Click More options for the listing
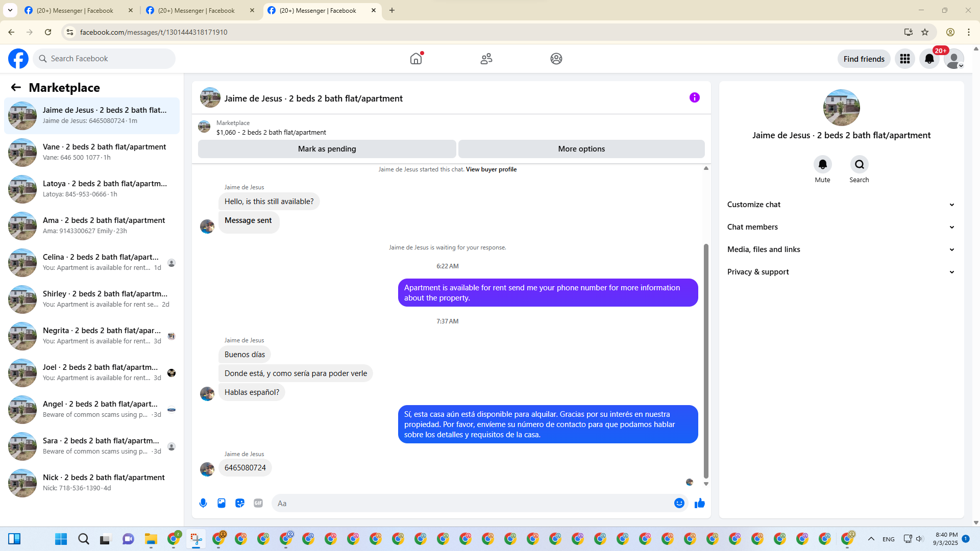 581,149
